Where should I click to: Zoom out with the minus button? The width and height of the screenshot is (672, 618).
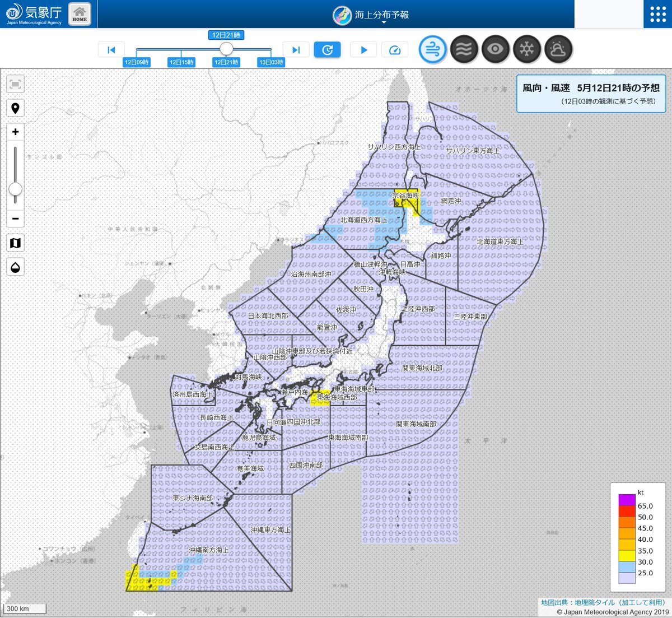click(x=16, y=219)
